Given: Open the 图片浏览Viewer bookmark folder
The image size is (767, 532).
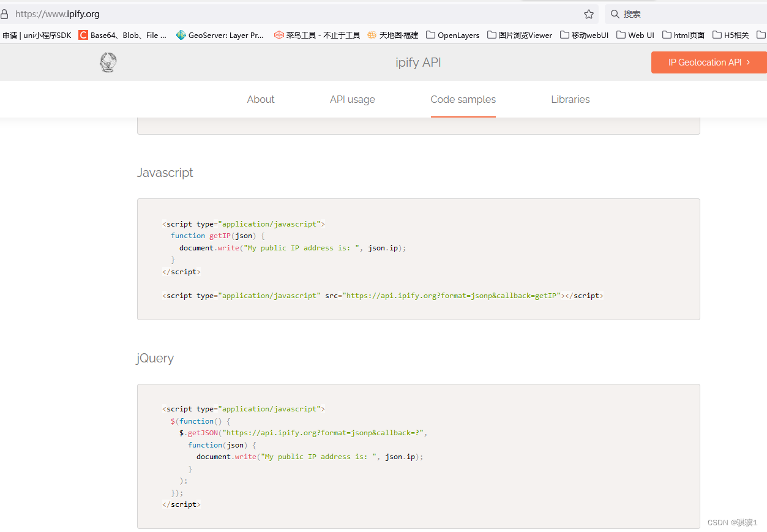Looking at the screenshot, I should (520, 36).
